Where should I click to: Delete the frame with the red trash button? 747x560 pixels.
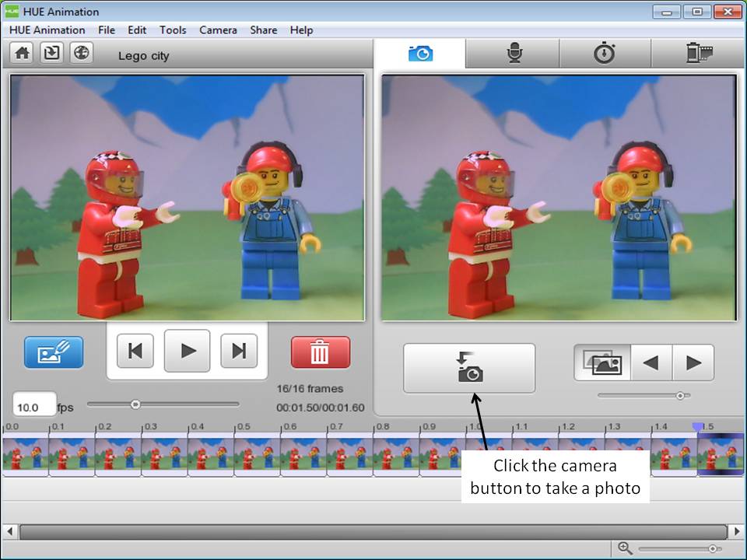pyautogui.click(x=320, y=352)
